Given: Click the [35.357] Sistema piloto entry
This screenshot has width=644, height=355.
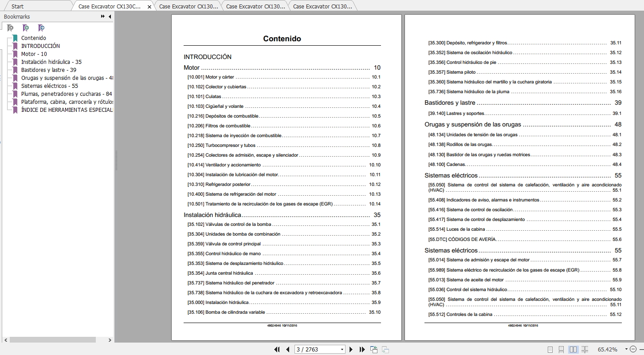Looking at the screenshot, I should coord(525,72).
